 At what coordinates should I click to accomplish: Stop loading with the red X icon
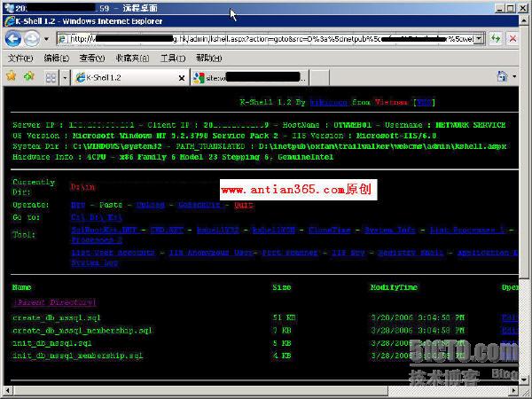(x=512, y=39)
